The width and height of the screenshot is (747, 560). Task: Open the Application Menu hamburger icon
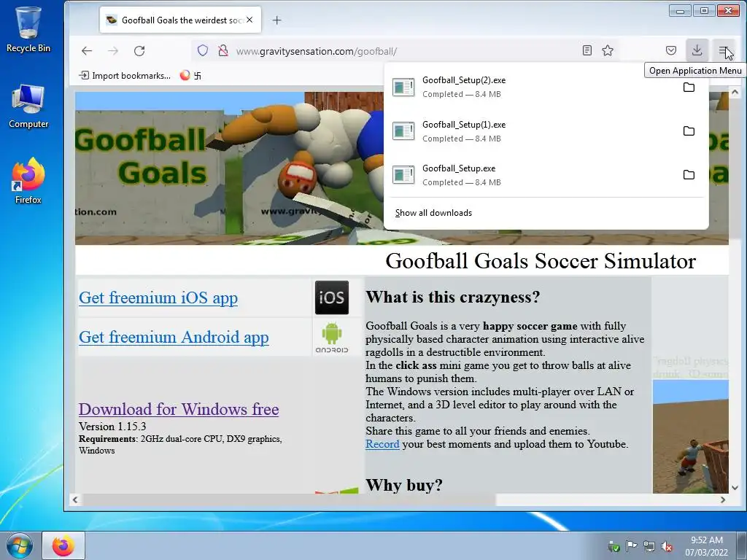click(723, 50)
